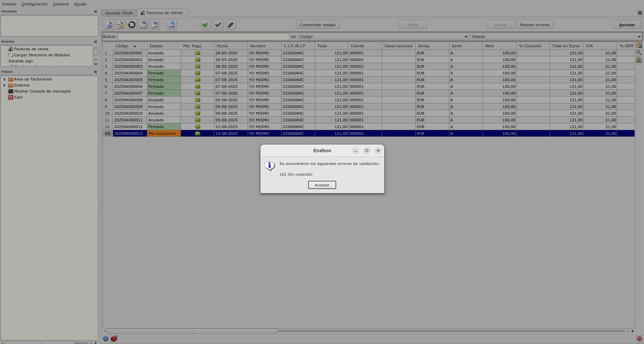Switch to the Garante SIGN tab
Screen dimensions: 644x344
pyautogui.click(x=119, y=13)
